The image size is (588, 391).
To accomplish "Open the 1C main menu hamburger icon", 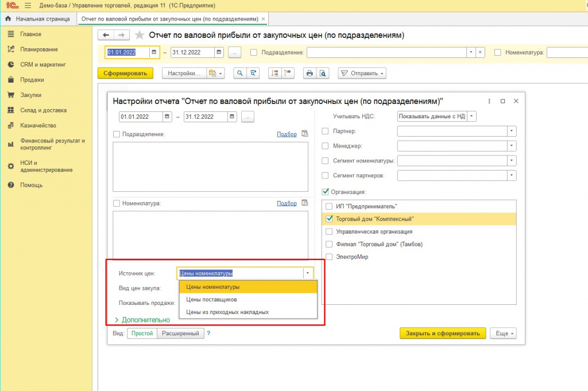I will pyautogui.click(x=28, y=6).
